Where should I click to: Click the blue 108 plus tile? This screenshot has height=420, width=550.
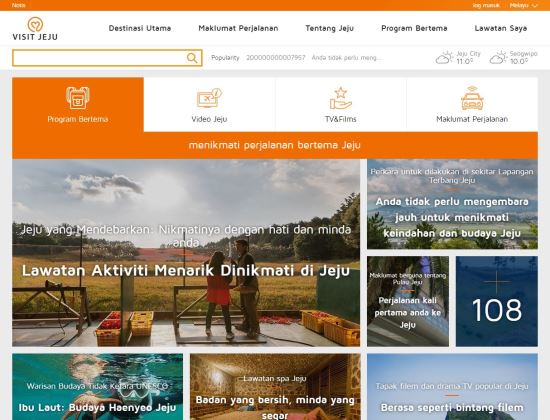[496, 301]
